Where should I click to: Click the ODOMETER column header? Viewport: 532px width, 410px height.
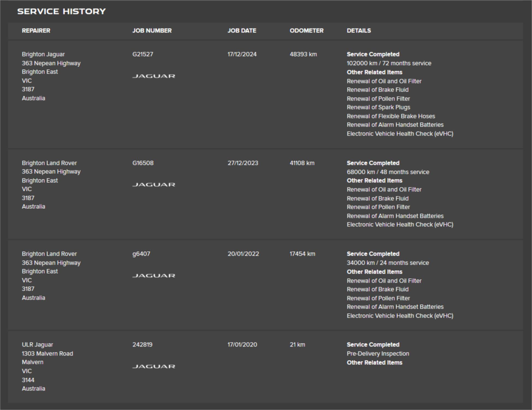306,31
